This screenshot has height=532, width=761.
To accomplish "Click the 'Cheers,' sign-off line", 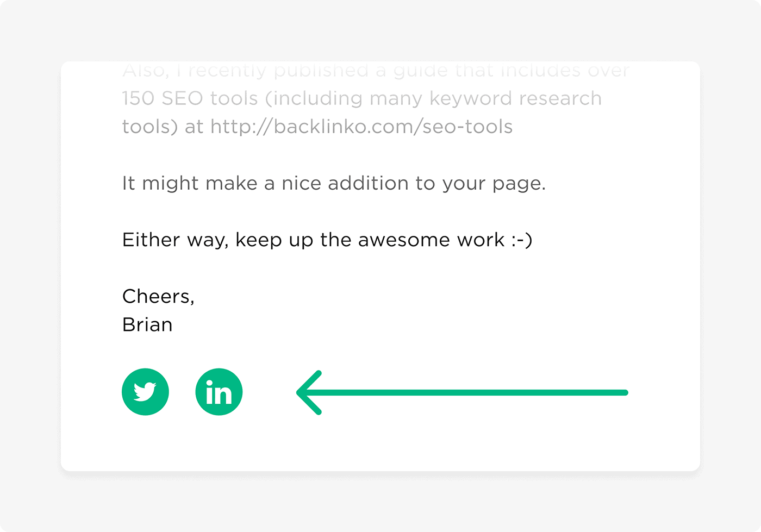I will pos(158,297).
